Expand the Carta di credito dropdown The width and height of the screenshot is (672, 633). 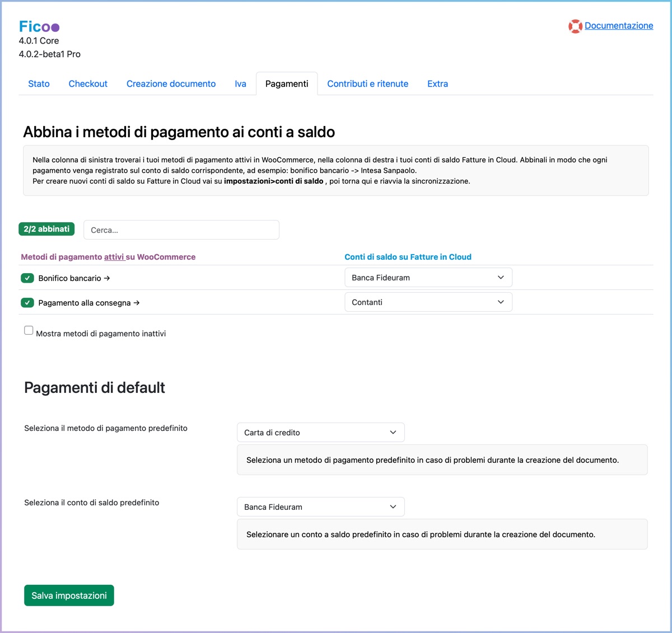point(320,433)
